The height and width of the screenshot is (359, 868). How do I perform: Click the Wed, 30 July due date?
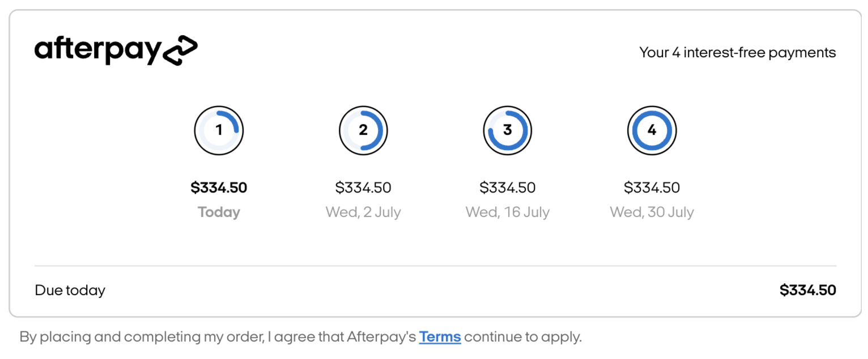tap(652, 212)
